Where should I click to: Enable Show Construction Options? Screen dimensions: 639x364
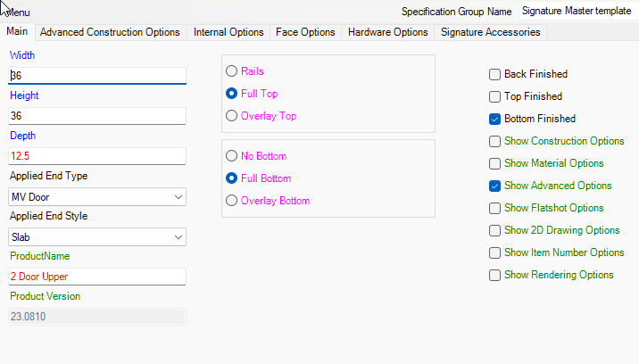494,141
